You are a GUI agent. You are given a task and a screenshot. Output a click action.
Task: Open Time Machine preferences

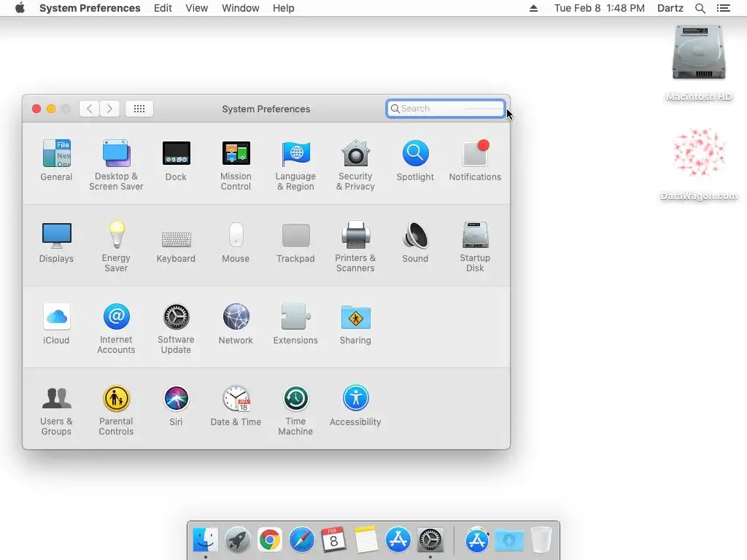click(295, 410)
